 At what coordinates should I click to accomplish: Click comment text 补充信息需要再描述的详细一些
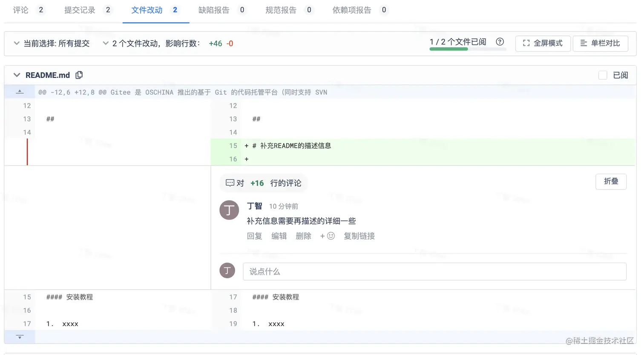pyautogui.click(x=301, y=221)
